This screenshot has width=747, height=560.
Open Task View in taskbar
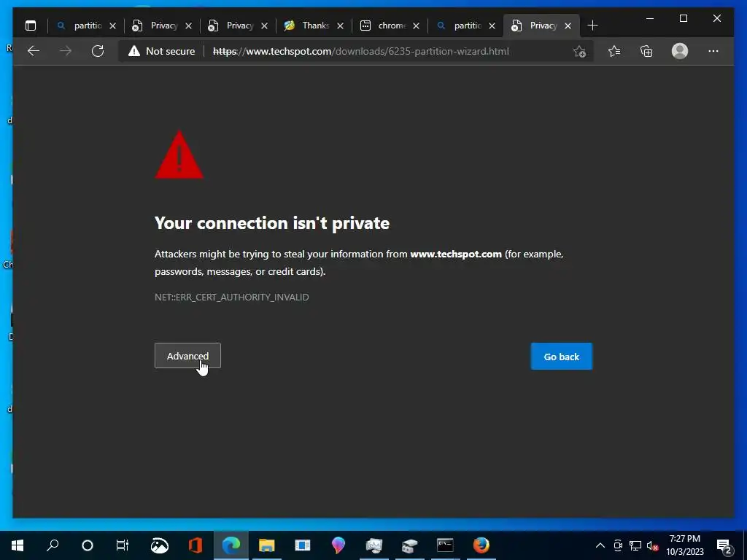coord(123,545)
